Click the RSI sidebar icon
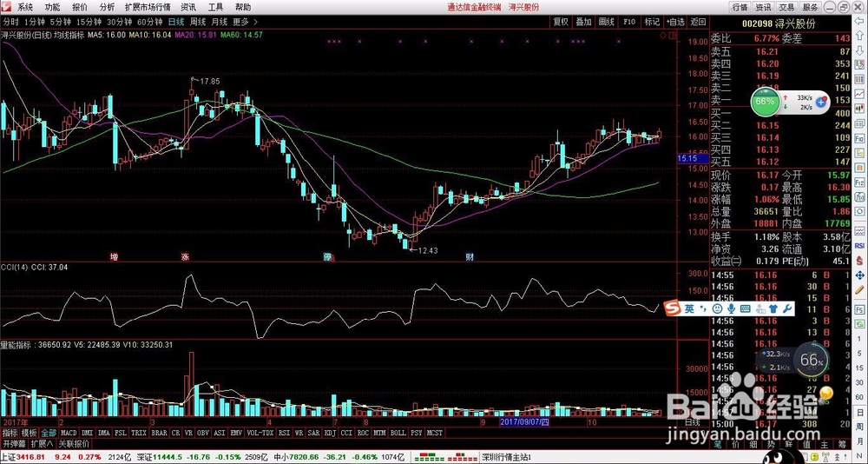The width and height of the screenshot is (868, 464). [x=859, y=245]
